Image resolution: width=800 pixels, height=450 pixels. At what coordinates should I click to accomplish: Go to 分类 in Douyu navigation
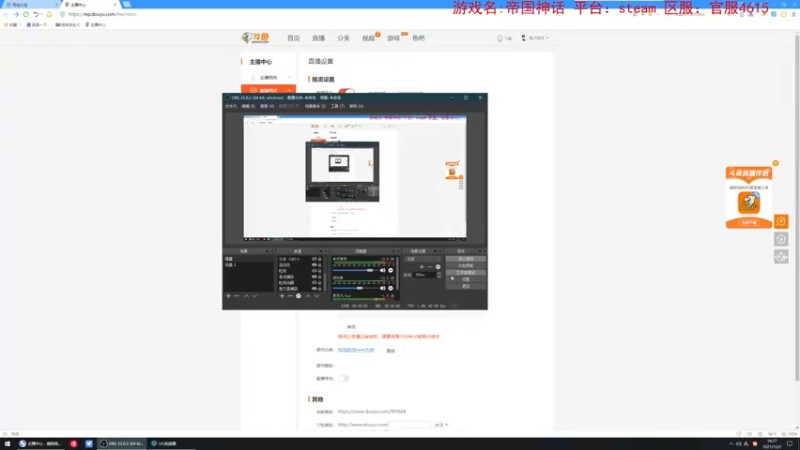pyautogui.click(x=343, y=38)
